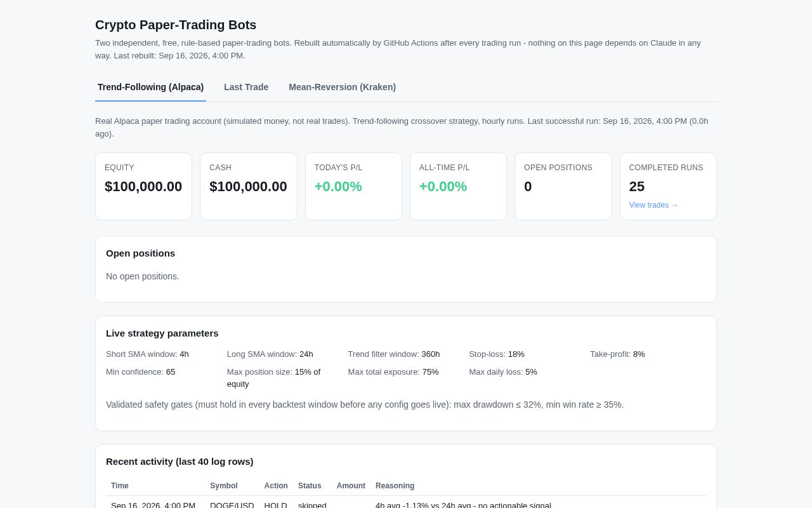
Task: Click the Action column header
Action: click(x=276, y=486)
